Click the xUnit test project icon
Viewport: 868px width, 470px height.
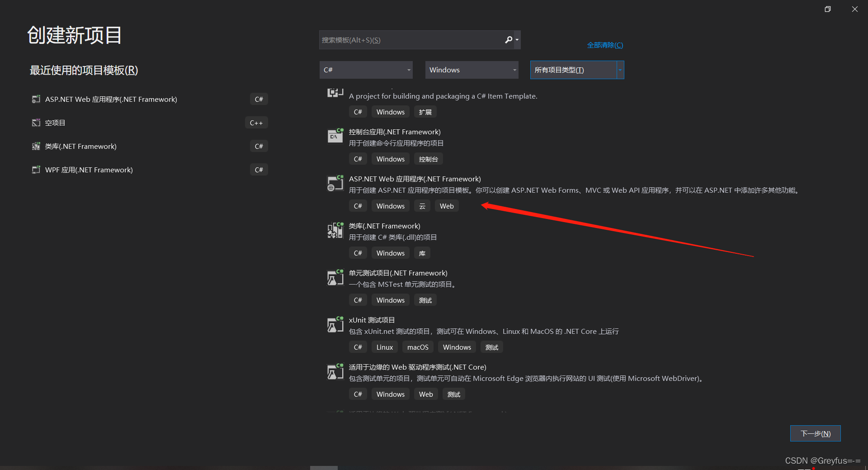[335, 324]
